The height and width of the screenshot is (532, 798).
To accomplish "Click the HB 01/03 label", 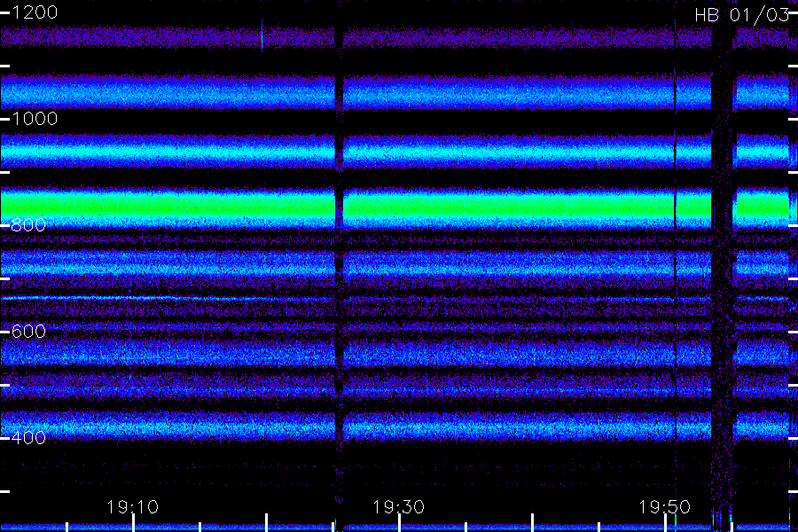I will (x=741, y=15).
